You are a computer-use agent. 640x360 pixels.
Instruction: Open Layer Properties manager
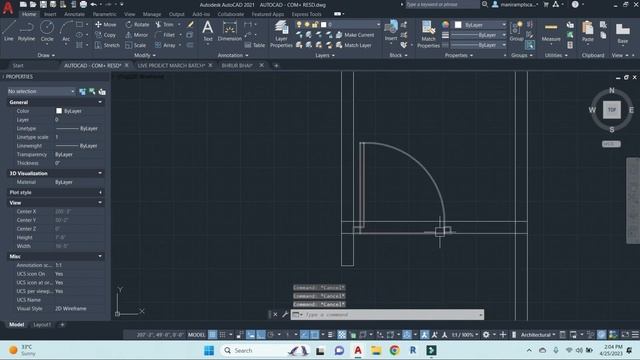pos(281,34)
